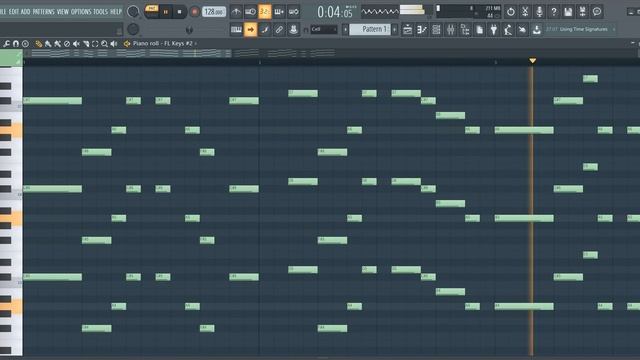Open the Tools menu

(100, 11)
